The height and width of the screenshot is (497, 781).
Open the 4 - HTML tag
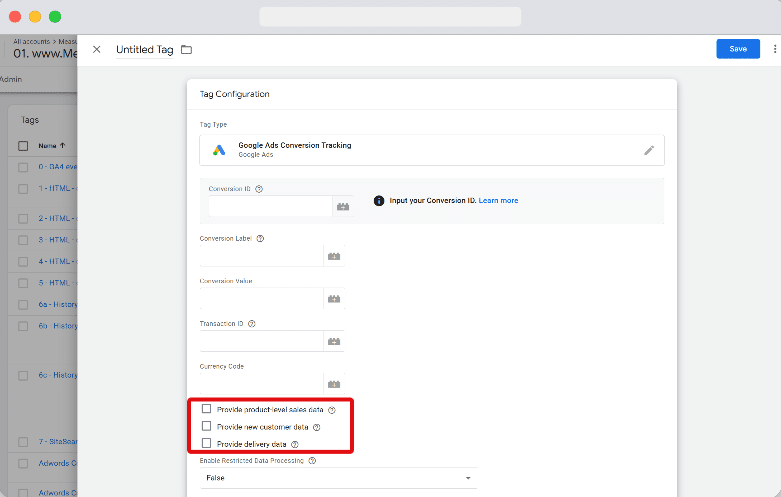[x=58, y=261]
